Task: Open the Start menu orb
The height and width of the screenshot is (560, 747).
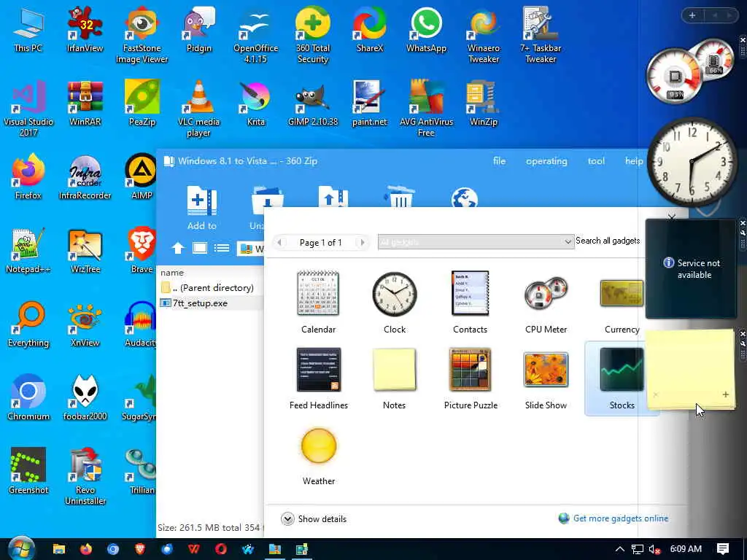Action: 21,548
